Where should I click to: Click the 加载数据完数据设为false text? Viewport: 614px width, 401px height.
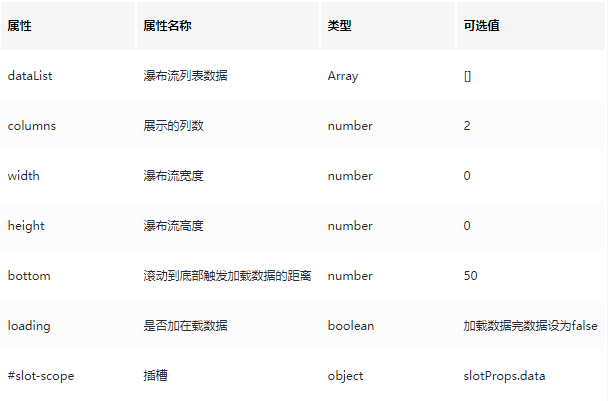point(530,326)
